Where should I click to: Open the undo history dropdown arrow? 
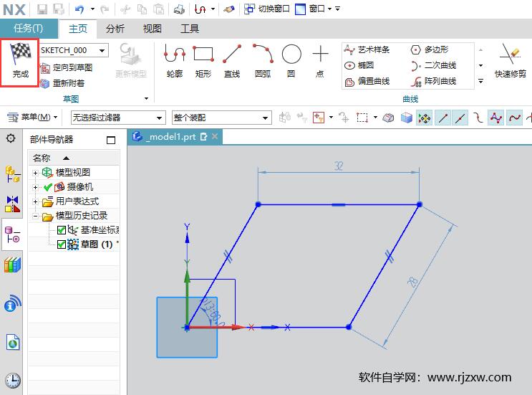pos(92,9)
